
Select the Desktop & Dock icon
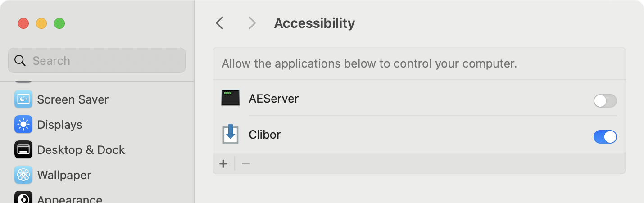(23, 149)
